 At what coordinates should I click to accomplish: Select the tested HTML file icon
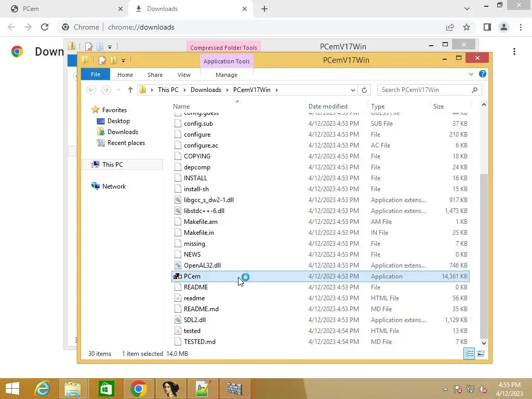(x=178, y=330)
